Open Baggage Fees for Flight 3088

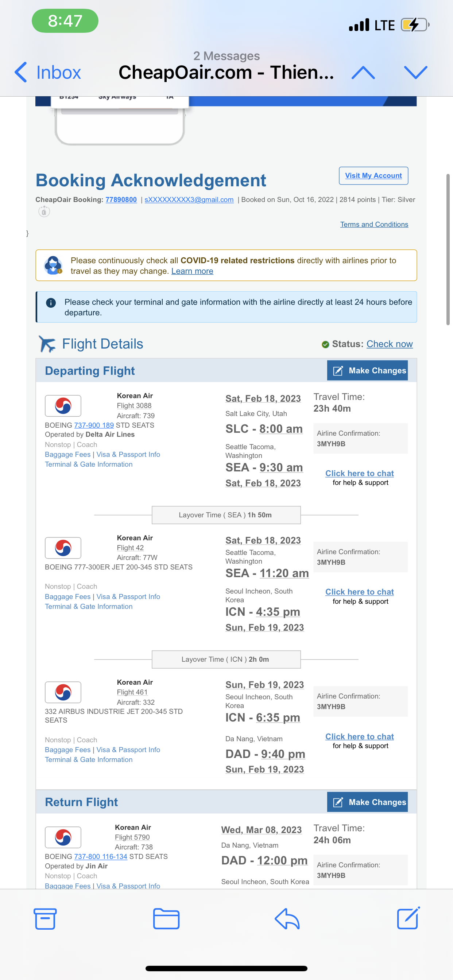[68, 455]
